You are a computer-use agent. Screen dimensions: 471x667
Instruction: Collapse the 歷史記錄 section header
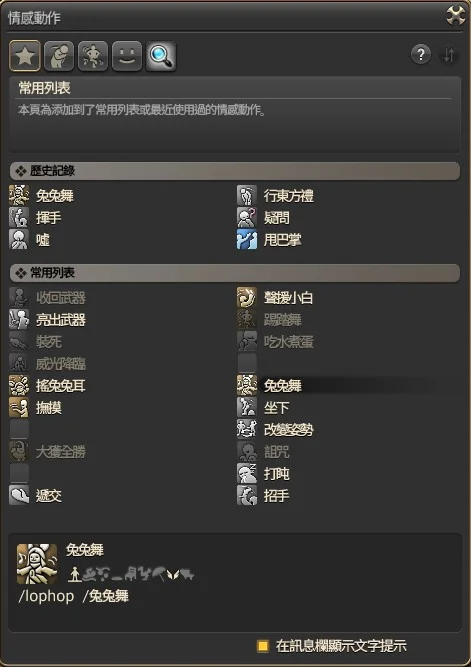[234, 171]
